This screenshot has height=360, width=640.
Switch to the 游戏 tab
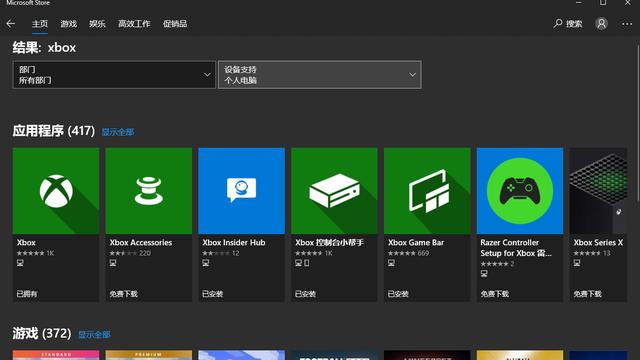[x=69, y=24]
